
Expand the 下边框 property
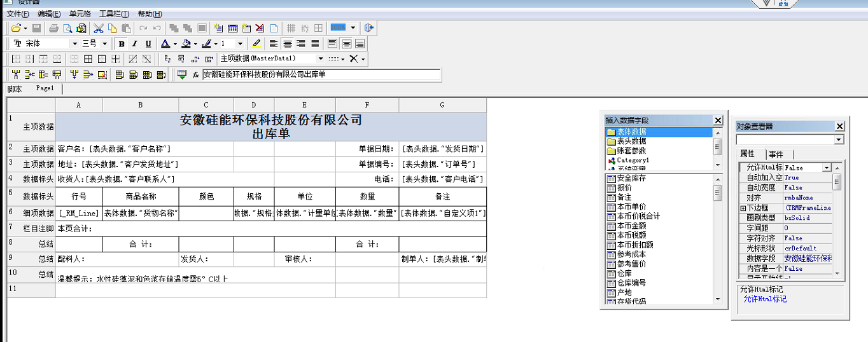point(743,208)
